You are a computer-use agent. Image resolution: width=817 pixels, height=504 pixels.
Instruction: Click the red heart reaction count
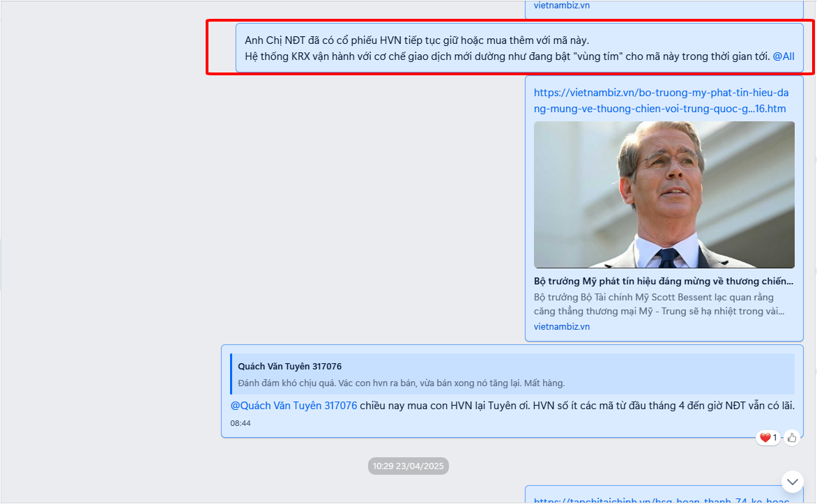768,438
